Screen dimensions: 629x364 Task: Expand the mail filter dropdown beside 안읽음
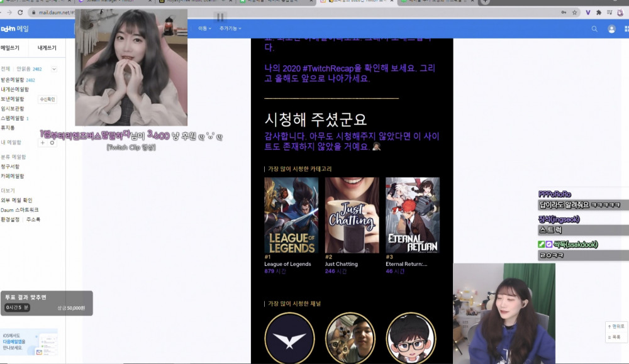tap(53, 69)
